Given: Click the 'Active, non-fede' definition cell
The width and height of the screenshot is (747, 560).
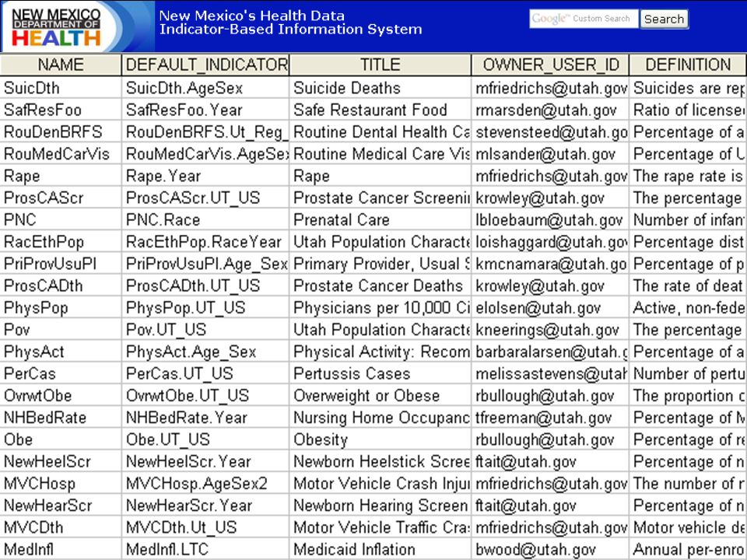Looking at the screenshot, I should coord(688,308).
